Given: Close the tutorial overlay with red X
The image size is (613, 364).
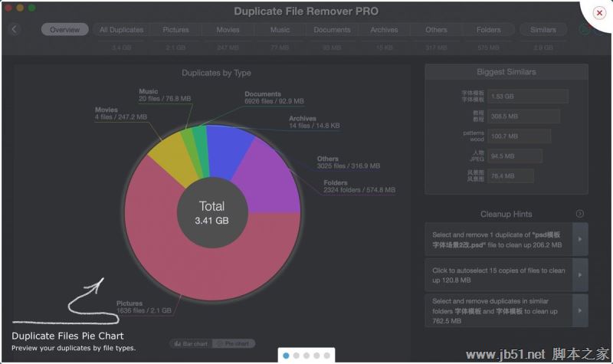Looking at the screenshot, I should (599, 13).
